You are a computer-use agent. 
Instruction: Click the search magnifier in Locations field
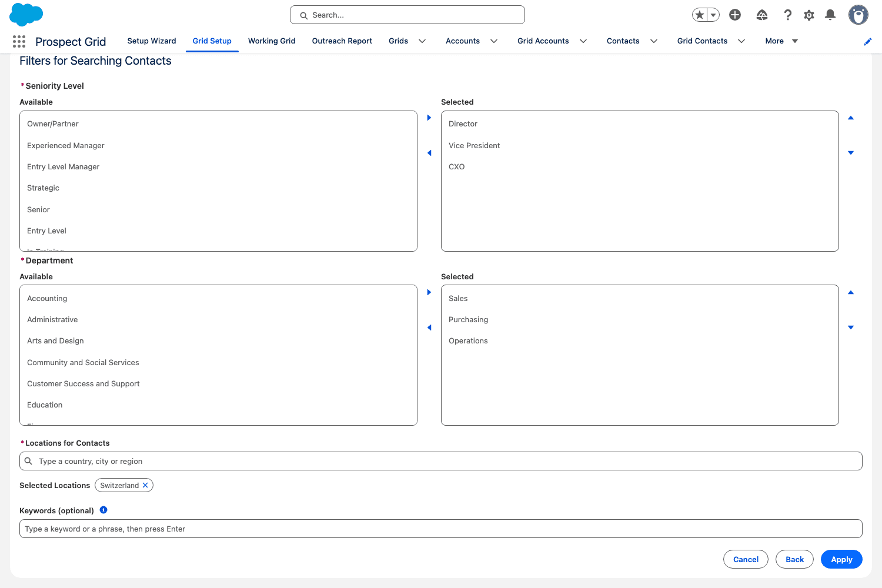(x=28, y=461)
